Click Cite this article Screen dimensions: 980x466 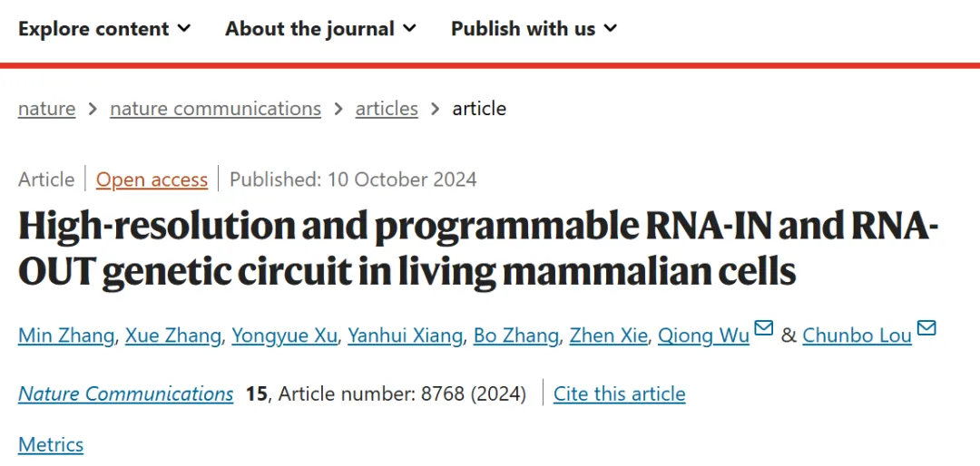tap(619, 394)
